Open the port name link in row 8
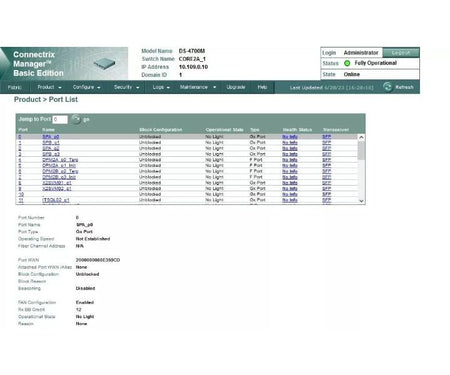Viewport: 450px width, 375px height. point(57,183)
